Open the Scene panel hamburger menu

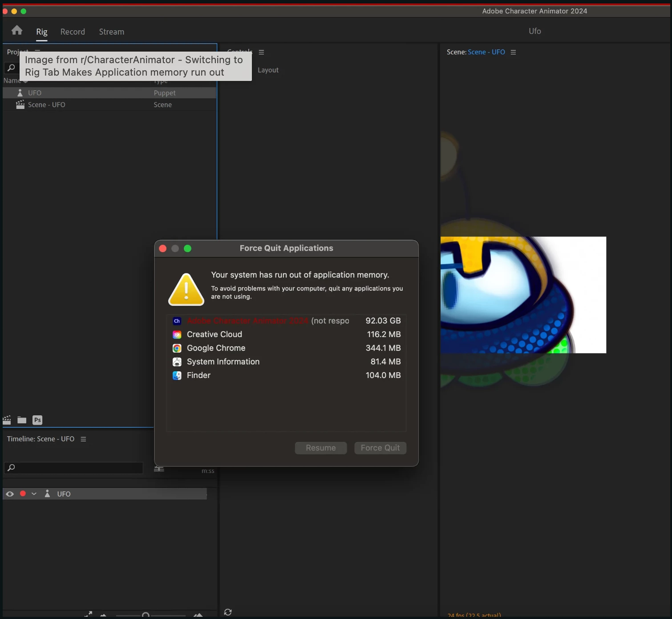coord(513,52)
